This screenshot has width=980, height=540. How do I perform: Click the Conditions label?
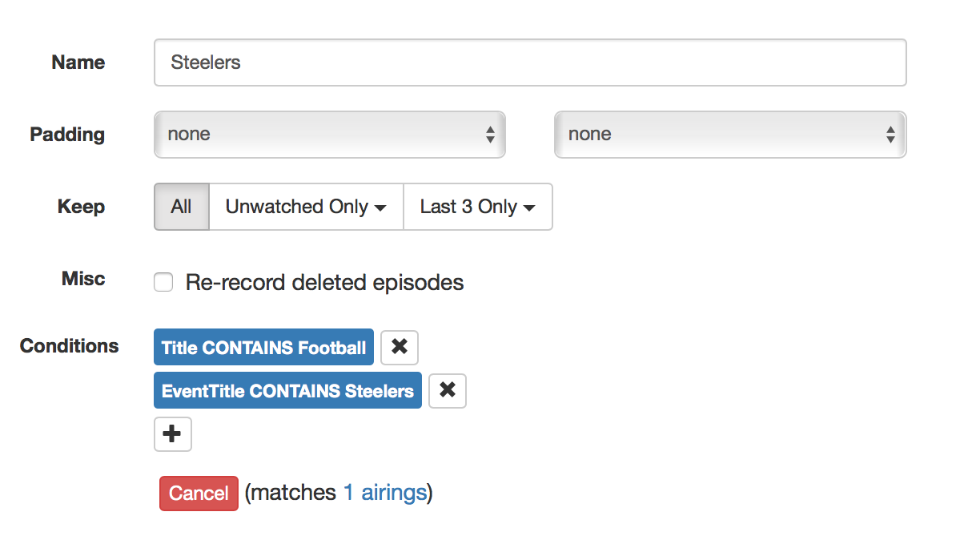click(x=69, y=346)
